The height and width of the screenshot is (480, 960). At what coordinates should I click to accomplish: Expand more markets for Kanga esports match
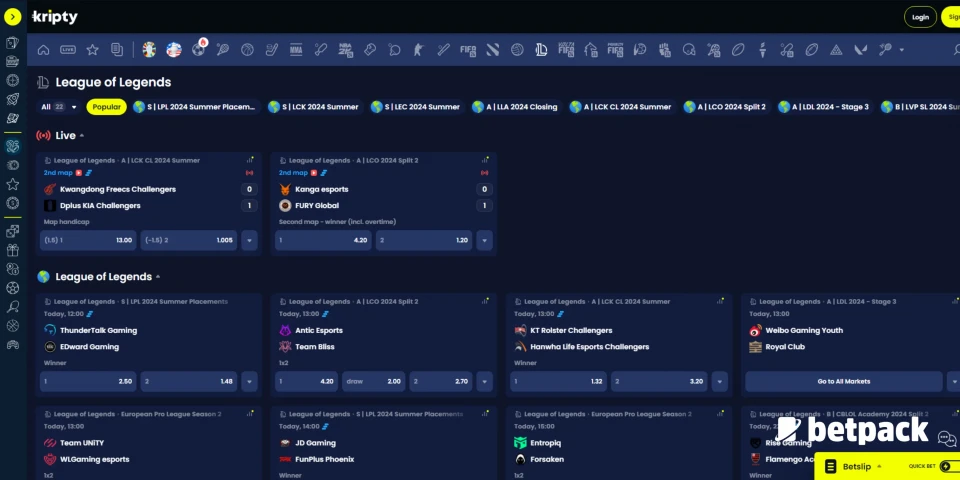[x=484, y=240]
